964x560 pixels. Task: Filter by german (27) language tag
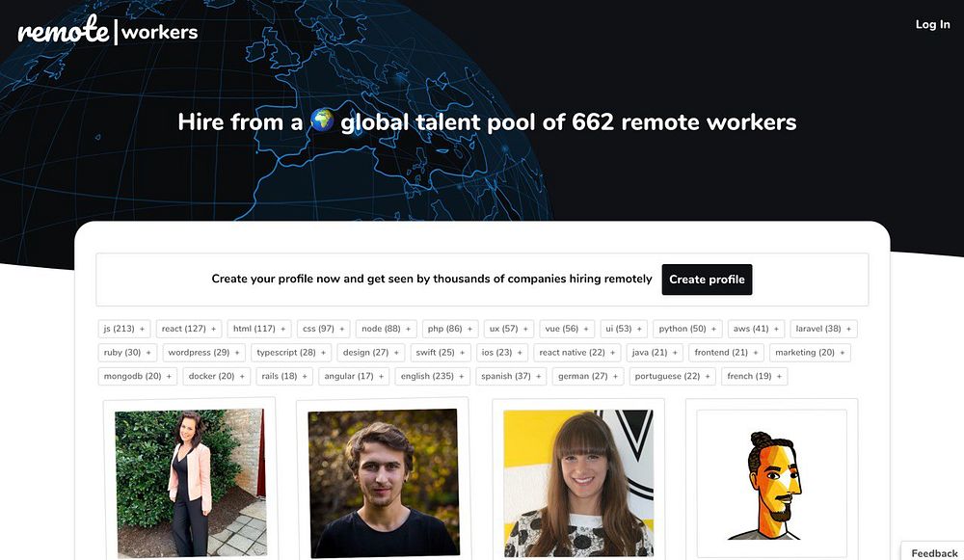(588, 376)
